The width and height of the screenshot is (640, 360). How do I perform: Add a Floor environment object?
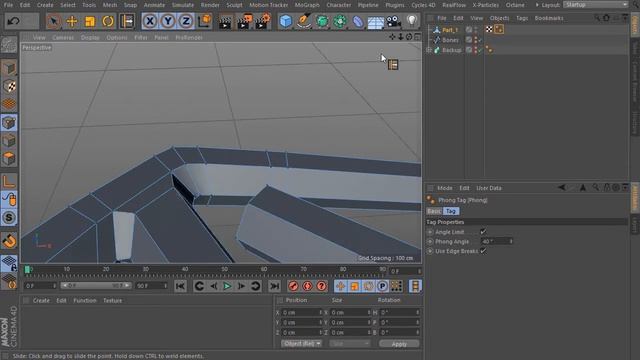tap(376, 22)
